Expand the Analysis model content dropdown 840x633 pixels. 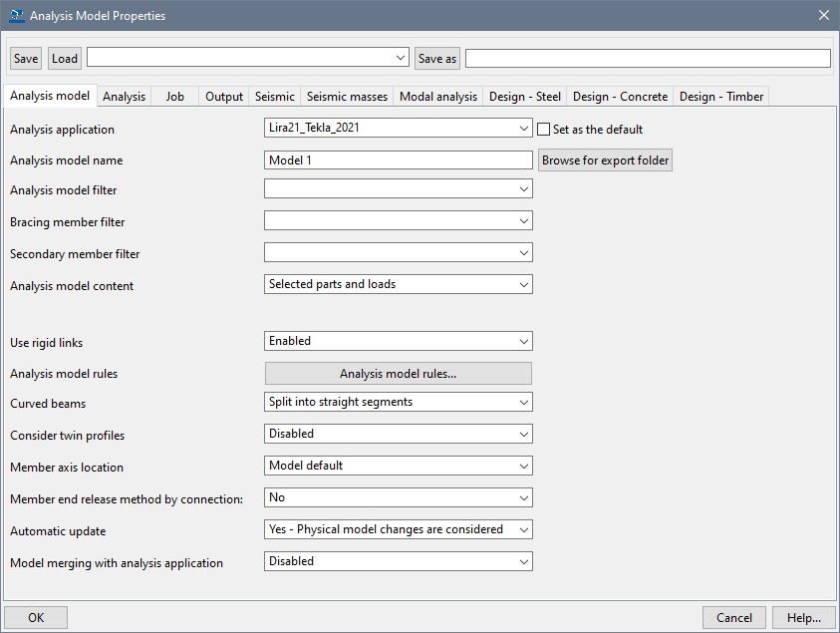pyautogui.click(x=398, y=285)
